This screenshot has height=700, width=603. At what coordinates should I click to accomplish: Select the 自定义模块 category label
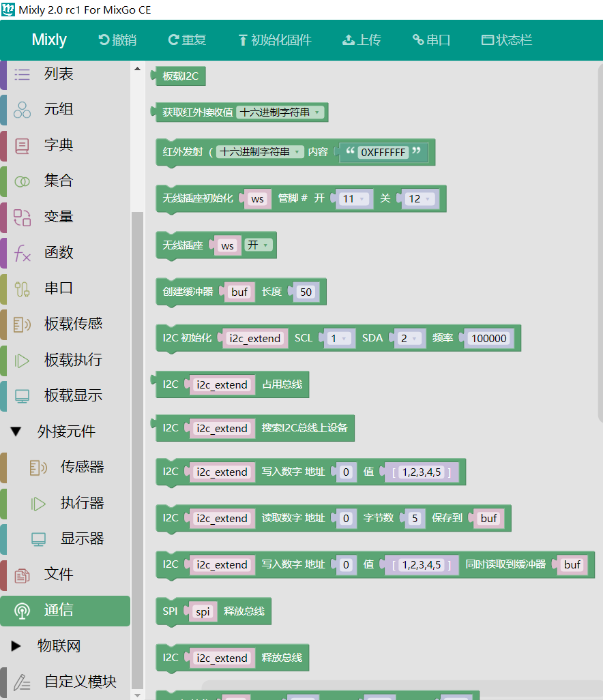80,682
